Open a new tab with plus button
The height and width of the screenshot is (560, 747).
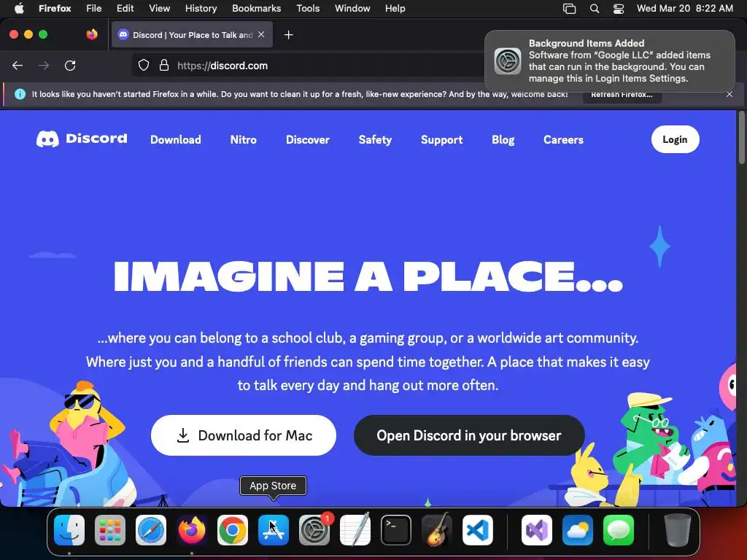pyautogui.click(x=288, y=35)
